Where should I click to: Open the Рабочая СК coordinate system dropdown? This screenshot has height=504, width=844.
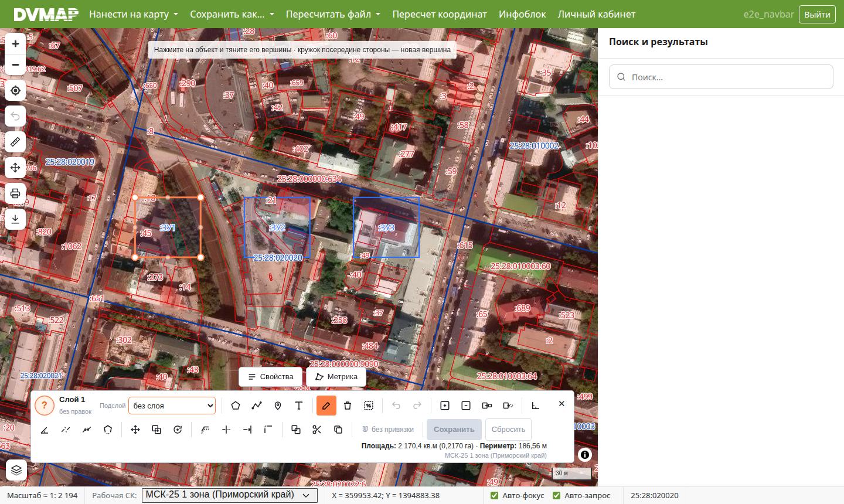coord(229,495)
